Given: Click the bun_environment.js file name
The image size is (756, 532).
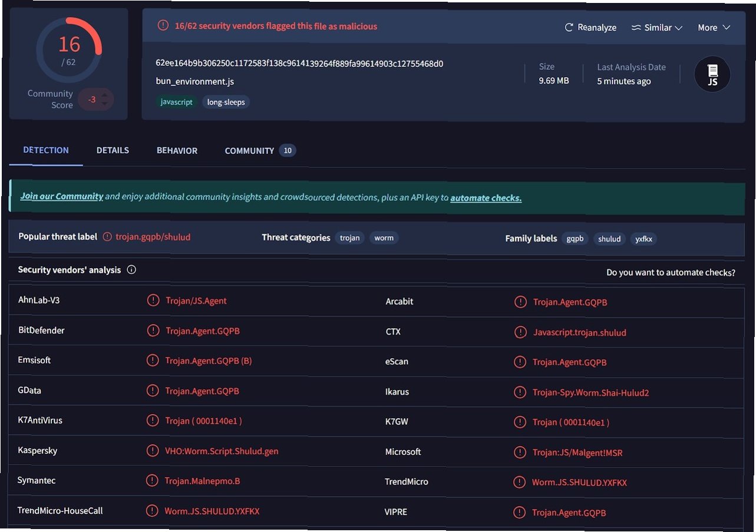Looking at the screenshot, I should point(195,81).
